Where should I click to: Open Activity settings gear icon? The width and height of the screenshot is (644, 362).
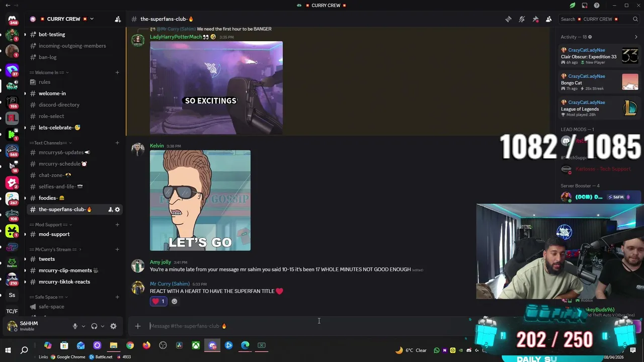[590, 37]
